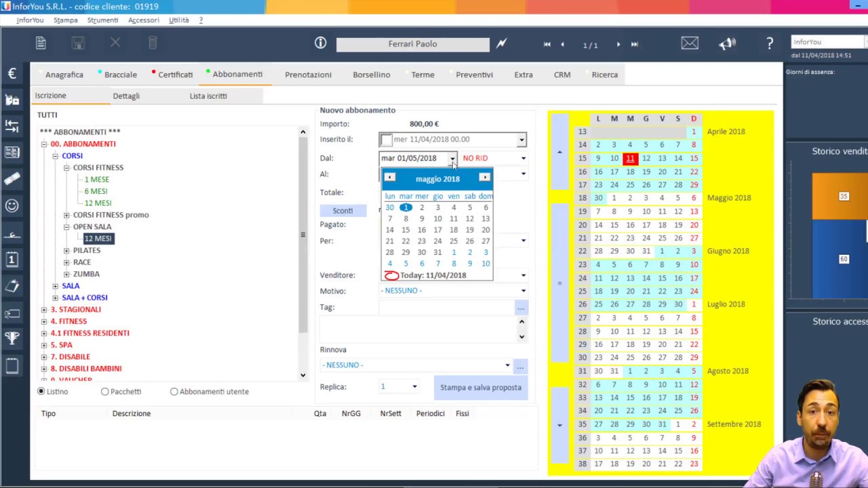
Task: Switch to the Anagrafica tab
Action: click(64, 75)
